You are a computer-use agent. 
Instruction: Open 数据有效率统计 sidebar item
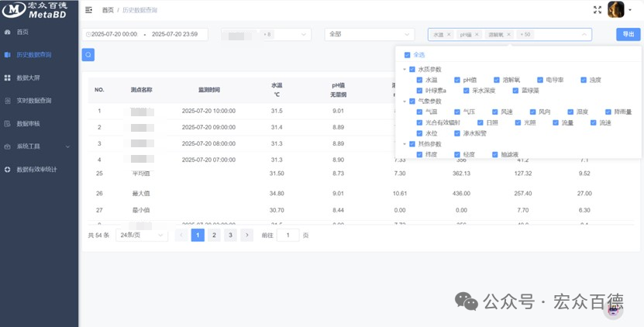click(x=36, y=169)
